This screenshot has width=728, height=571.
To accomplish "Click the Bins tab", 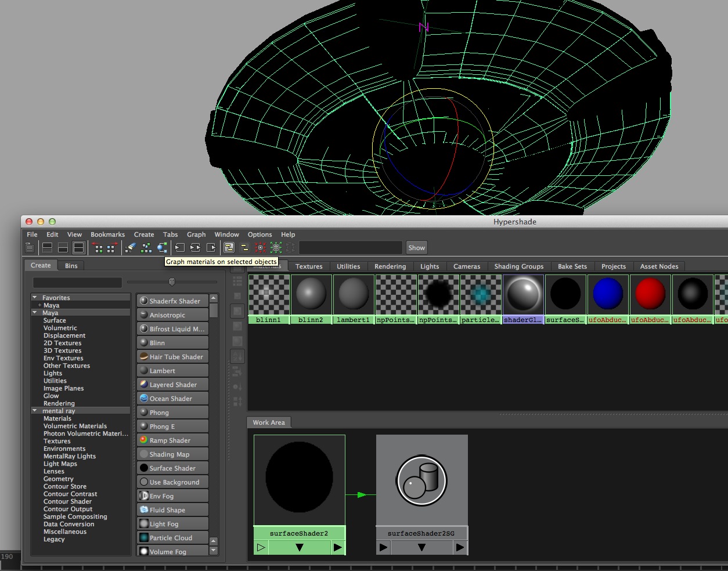I will click(x=71, y=266).
